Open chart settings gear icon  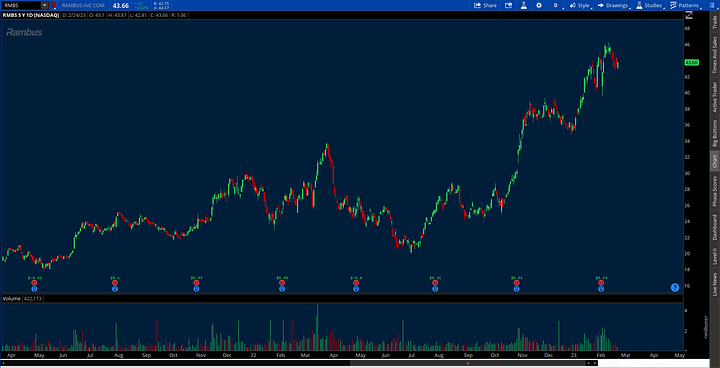tap(539, 6)
